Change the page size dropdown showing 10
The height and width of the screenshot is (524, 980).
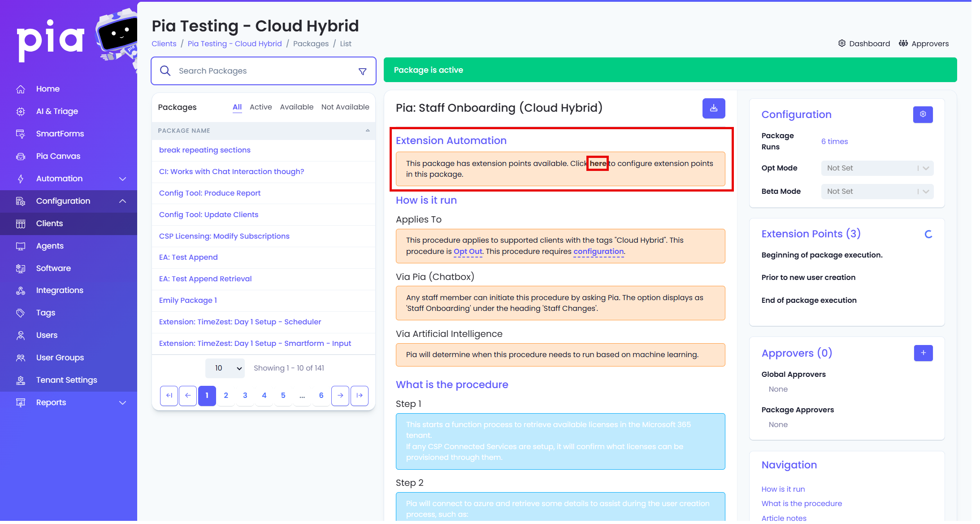225,368
